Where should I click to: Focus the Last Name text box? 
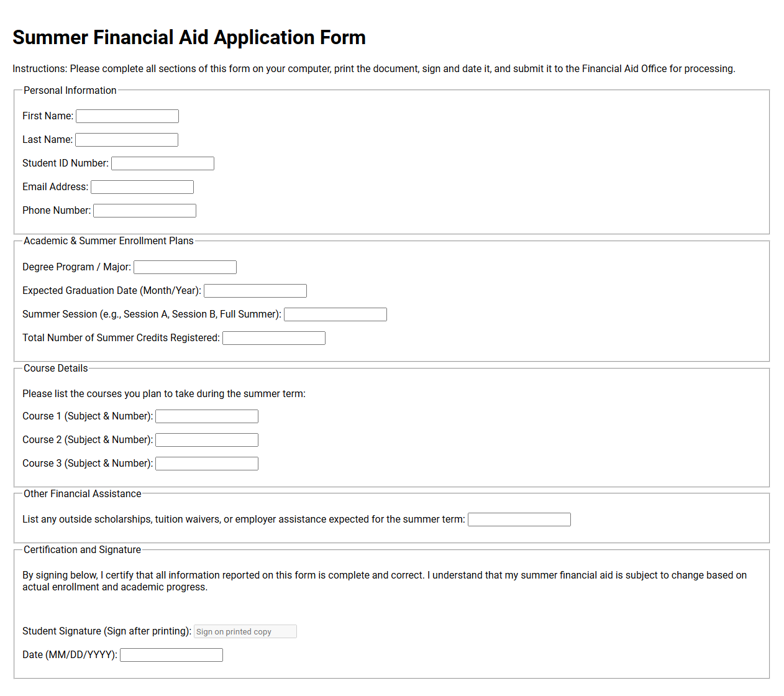[x=127, y=140]
